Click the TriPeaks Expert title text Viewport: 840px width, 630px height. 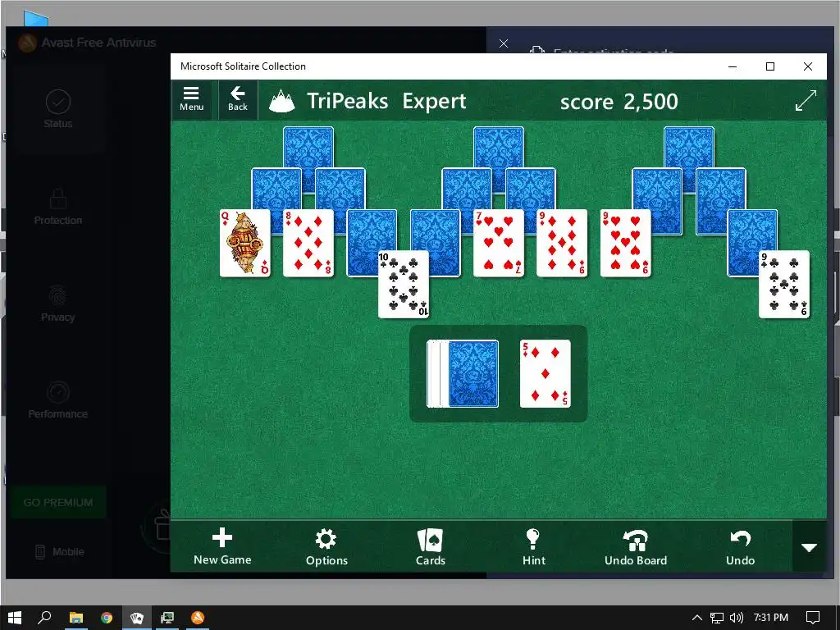[386, 101]
